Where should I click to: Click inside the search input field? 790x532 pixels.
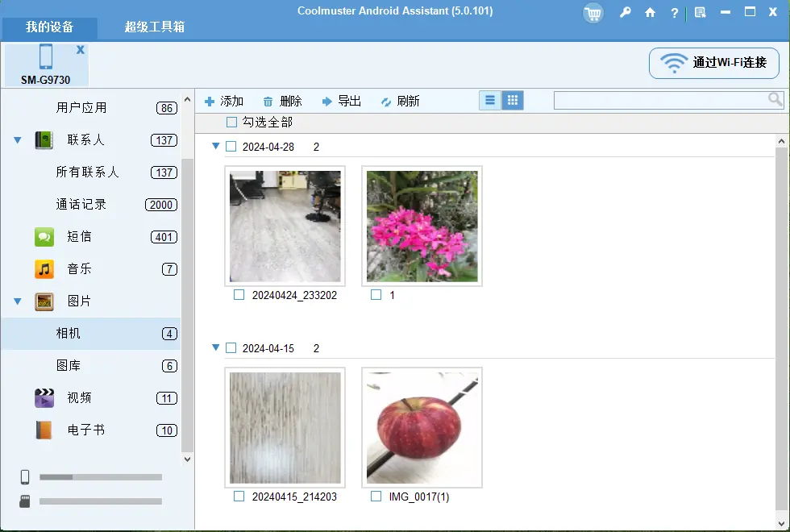(660, 100)
